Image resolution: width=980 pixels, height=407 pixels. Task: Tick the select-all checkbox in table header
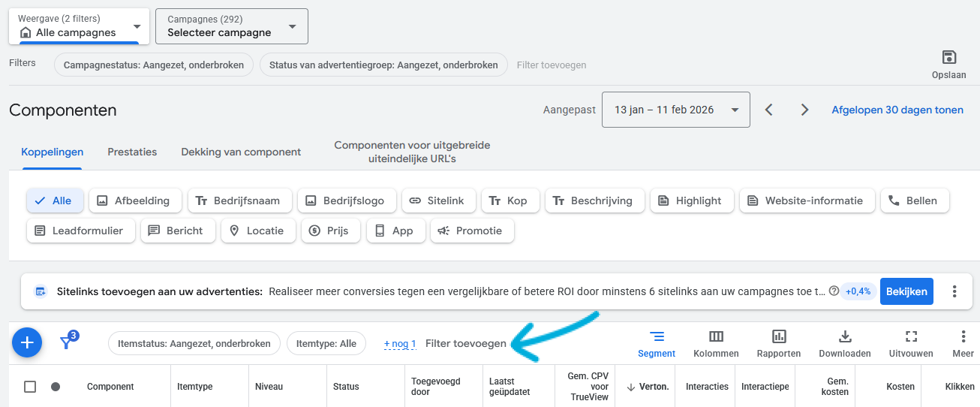(x=30, y=387)
